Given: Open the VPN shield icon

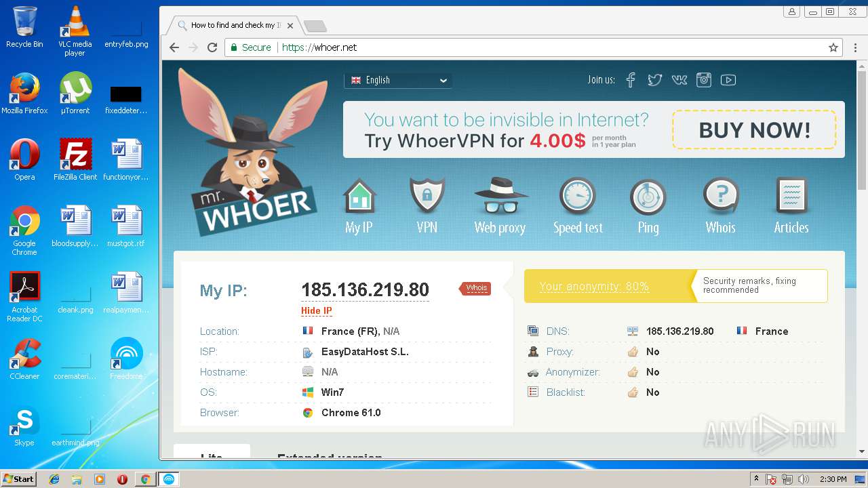Looking at the screenshot, I should click(x=427, y=196).
